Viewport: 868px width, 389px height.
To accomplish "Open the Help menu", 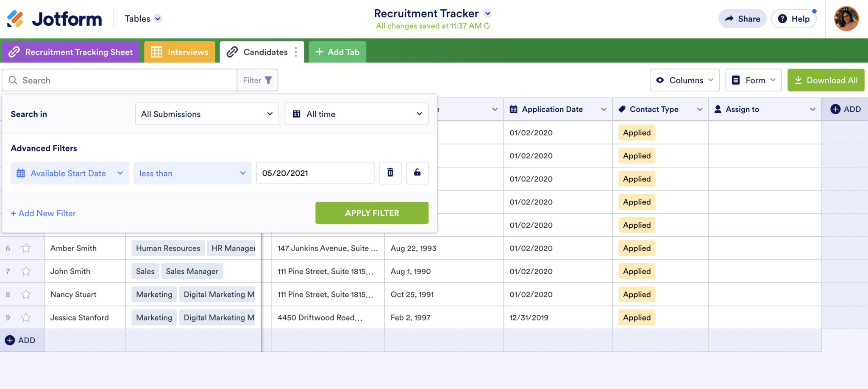I will tap(793, 19).
